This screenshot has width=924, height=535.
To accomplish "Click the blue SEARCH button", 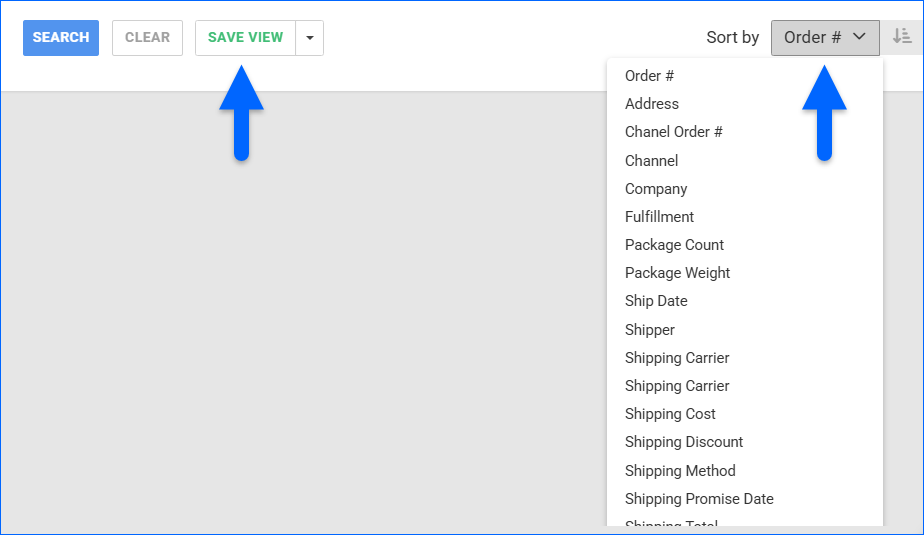I will [x=61, y=38].
